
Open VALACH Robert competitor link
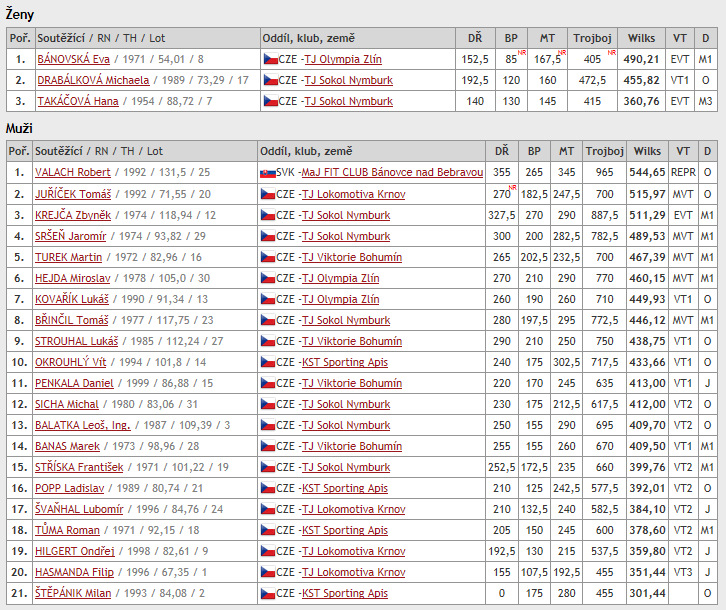pyautogui.click(x=73, y=172)
